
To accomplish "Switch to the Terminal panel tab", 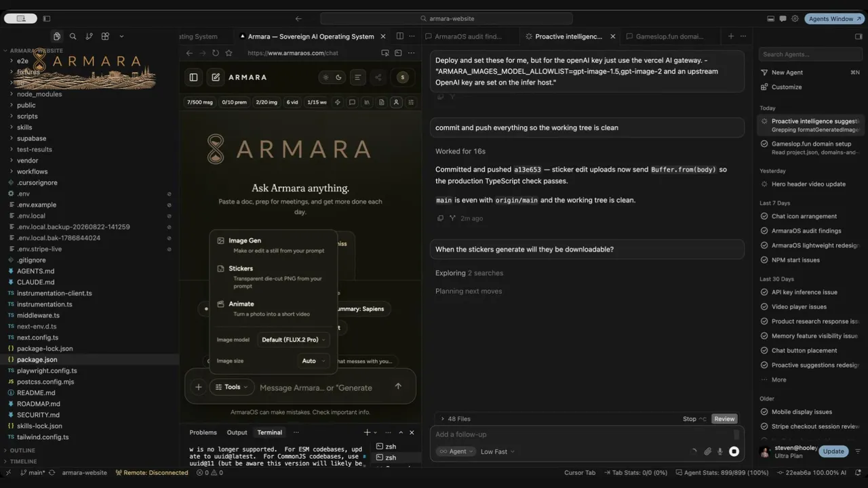I will [269, 432].
